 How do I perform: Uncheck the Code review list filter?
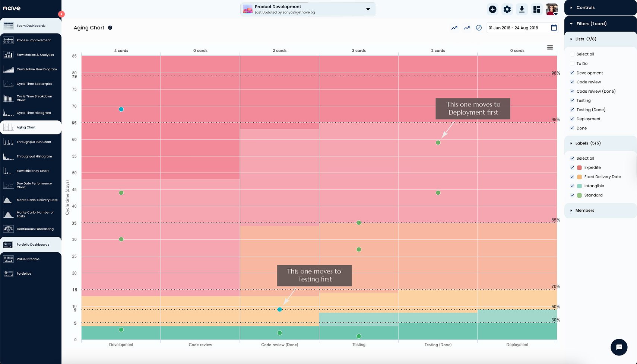[572, 82]
